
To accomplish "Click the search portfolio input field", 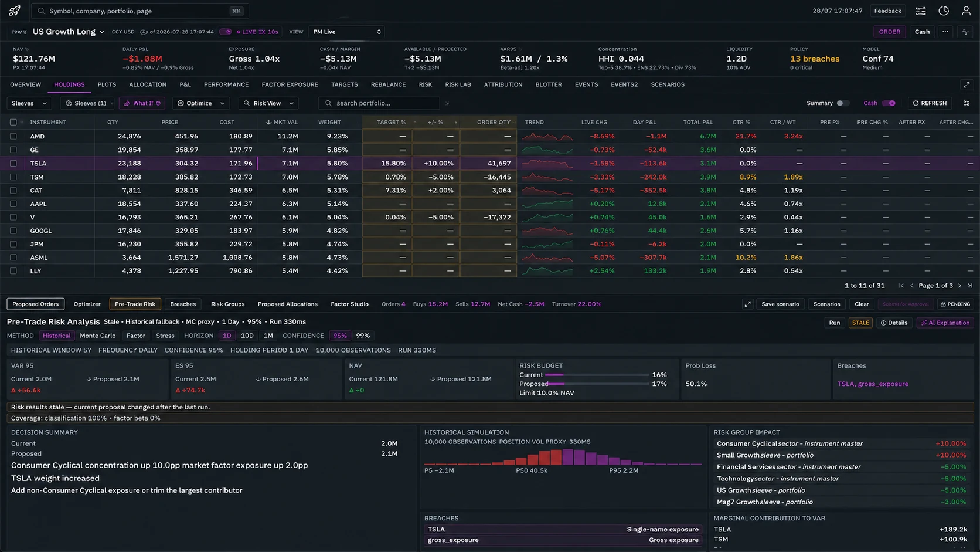I will pyautogui.click(x=379, y=103).
